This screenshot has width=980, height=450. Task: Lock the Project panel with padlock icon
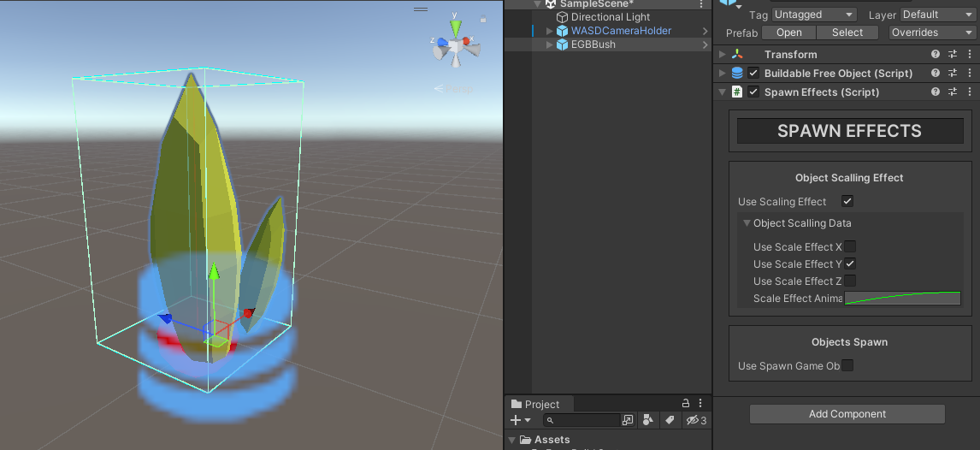point(686,403)
